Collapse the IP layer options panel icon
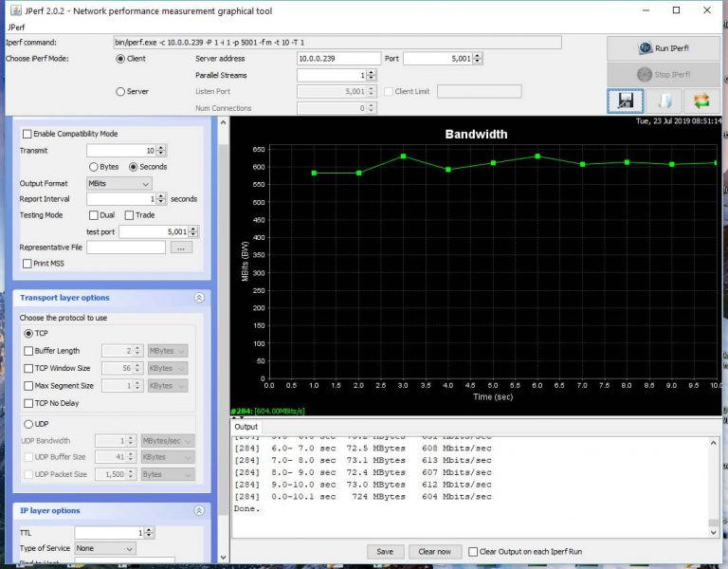 pos(199,510)
